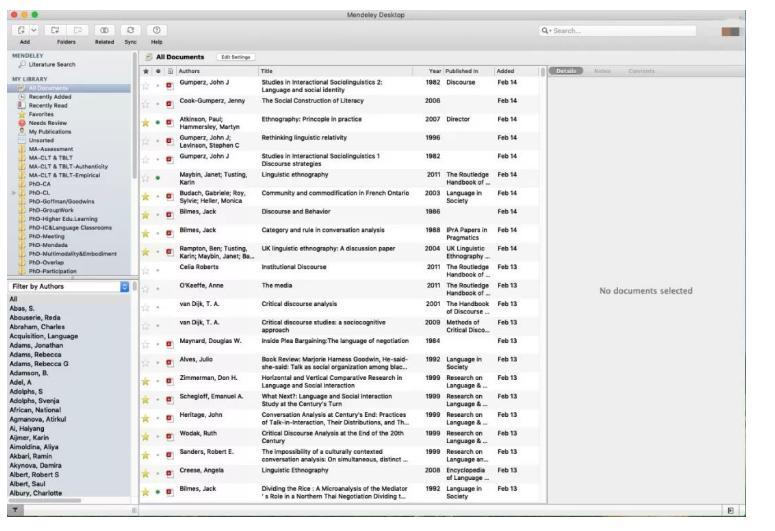Switch to the Notes tab
Image resolution: width=775 pixels, height=531 pixels.
602,71
